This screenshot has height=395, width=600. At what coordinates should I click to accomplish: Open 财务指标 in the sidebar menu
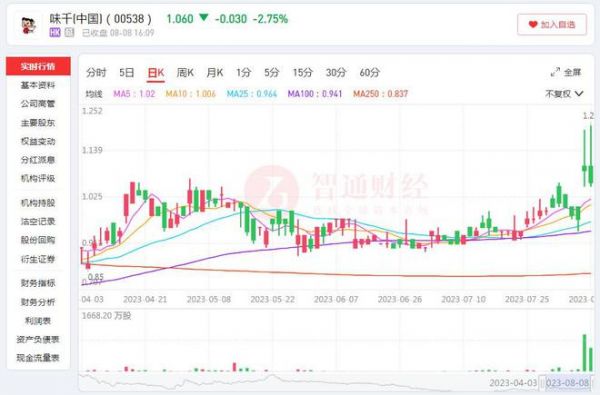38,283
